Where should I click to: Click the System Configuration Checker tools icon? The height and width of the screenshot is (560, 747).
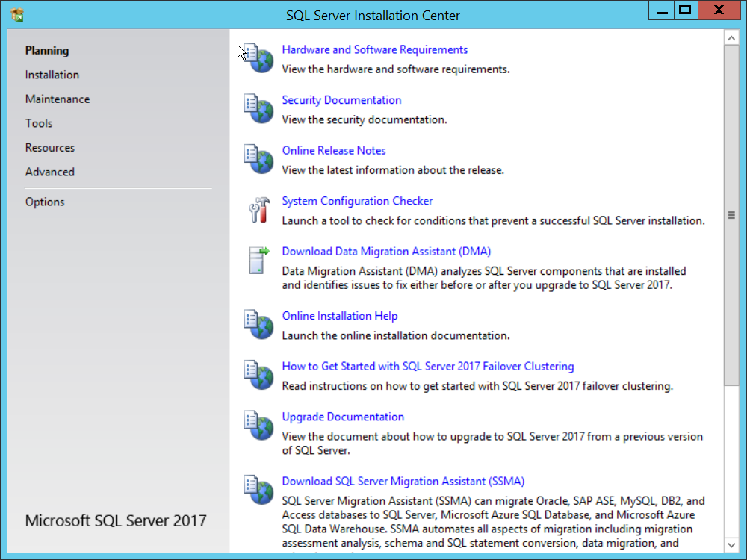(258, 209)
